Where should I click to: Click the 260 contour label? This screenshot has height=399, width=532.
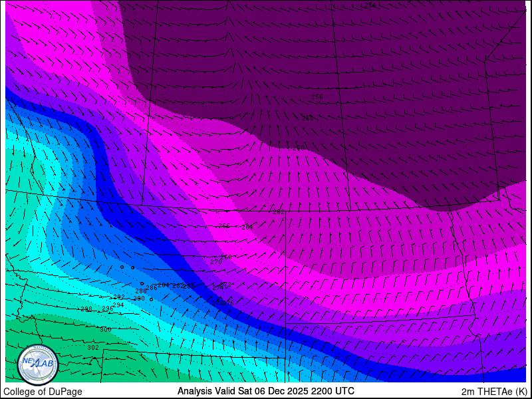point(299,148)
